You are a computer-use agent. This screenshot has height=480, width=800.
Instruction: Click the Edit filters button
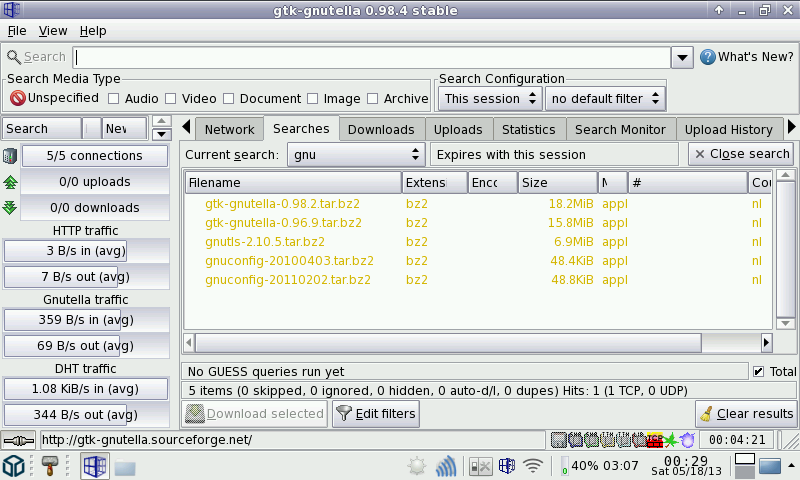pyautogui.click(x=375, y=414)
